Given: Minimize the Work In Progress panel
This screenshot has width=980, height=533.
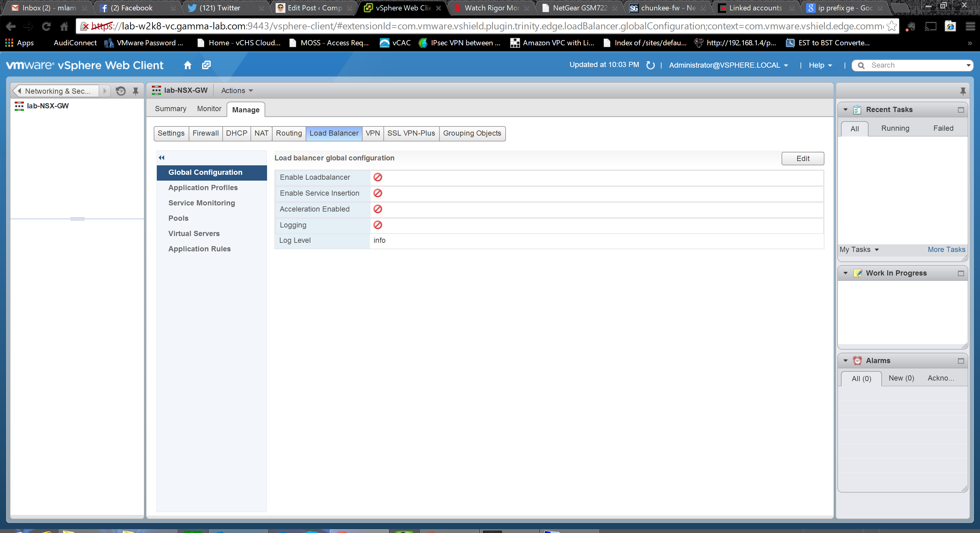Looking at the screenshot, I should pyautogui.click(x=961, y=273).
